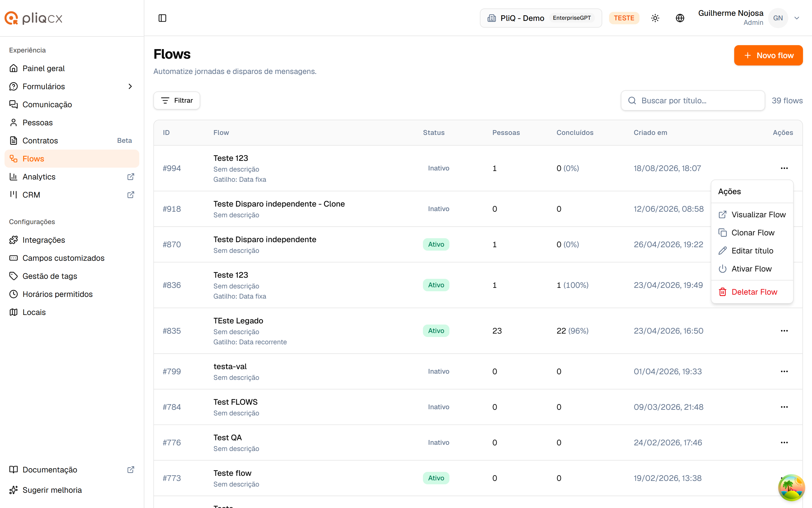This screenshot has width=812, height=508.
Task: Open Gestão de tags page
Action: pos(72,276)
